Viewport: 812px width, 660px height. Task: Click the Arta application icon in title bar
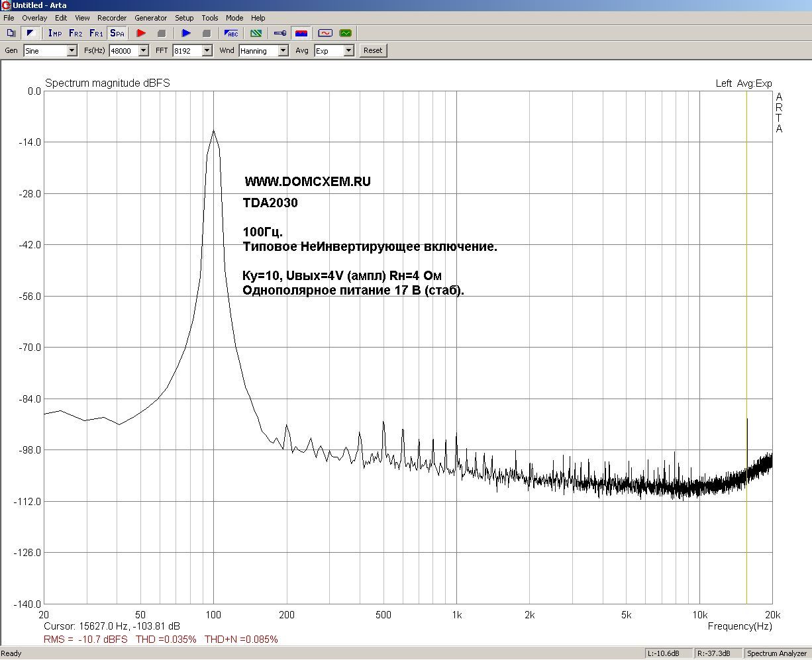coord(6,5)
